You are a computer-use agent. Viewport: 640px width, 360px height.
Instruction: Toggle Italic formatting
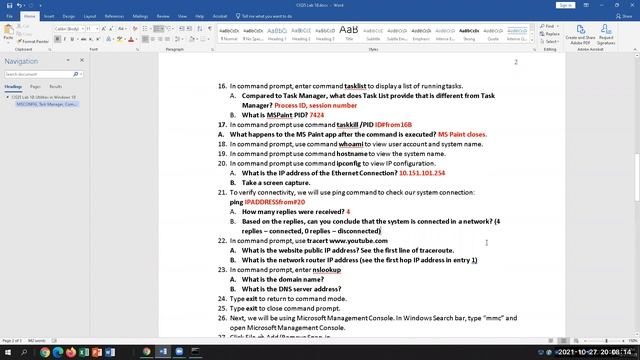coord(64,39)
